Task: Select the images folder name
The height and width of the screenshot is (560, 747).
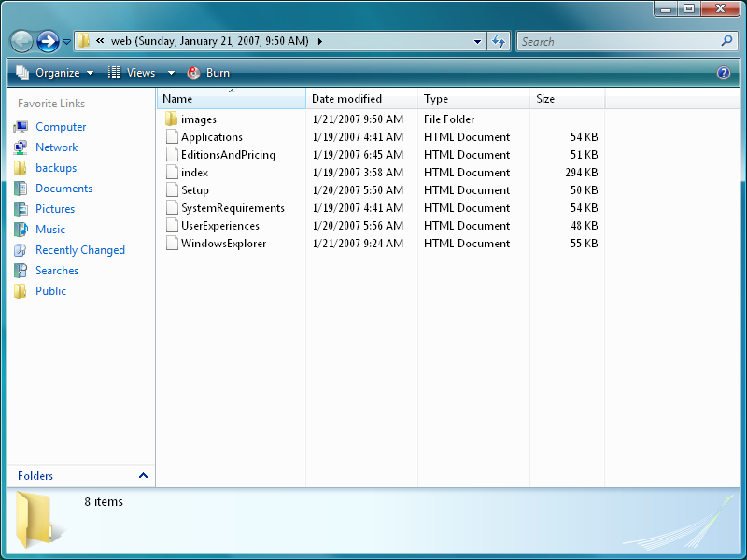Action: click(199, 119)
